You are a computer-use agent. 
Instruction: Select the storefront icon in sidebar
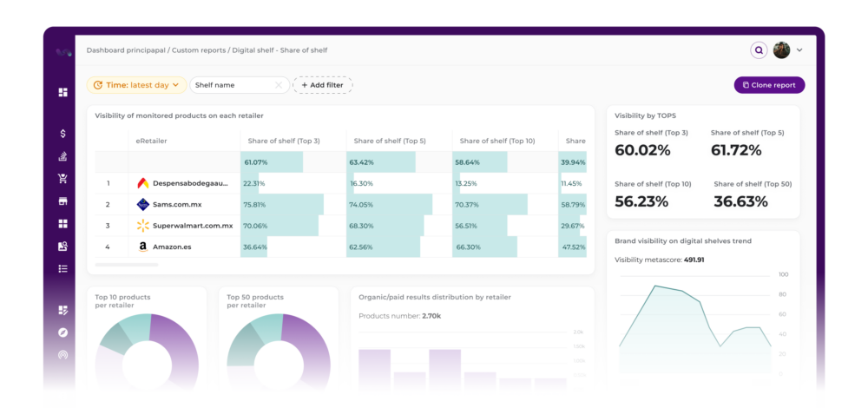tap(62, 201)
